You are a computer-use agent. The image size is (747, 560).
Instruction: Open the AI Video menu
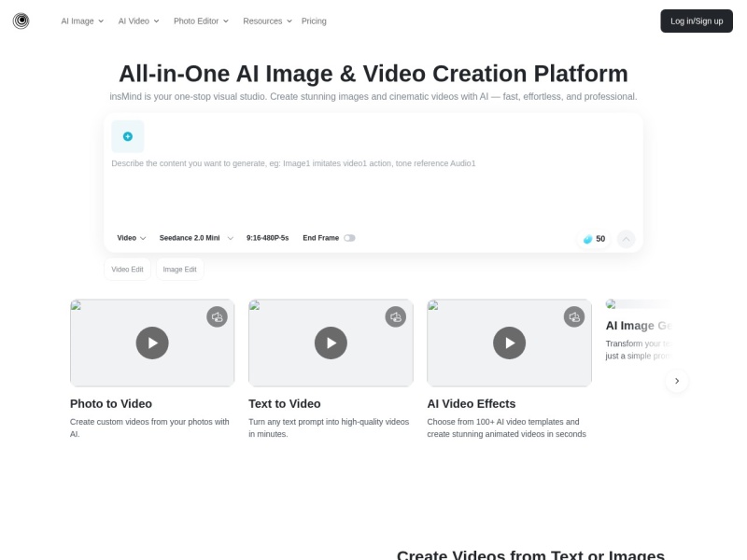click(x=138, y=21)
